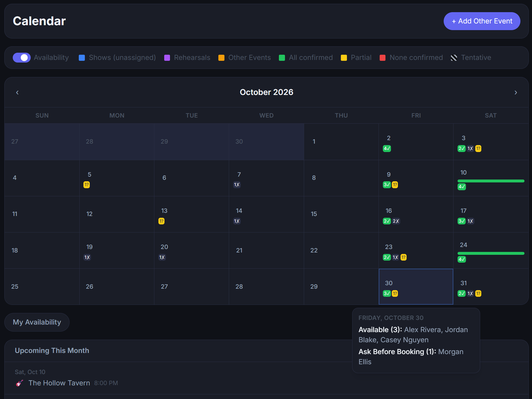Screen dimensions: 532x399
Task: Click the 4✓ badge on October 24
Action: [462, 259]
